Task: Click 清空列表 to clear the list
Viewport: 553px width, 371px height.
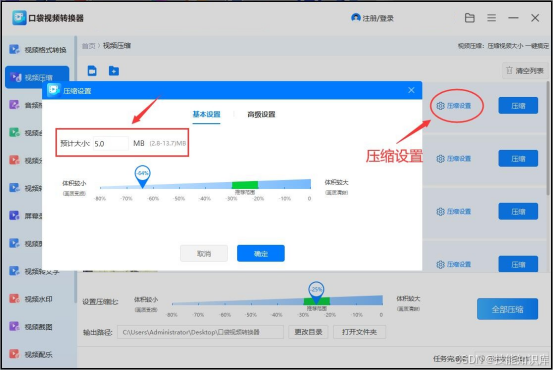Action: pyautogui.click(x=524, y=71)
